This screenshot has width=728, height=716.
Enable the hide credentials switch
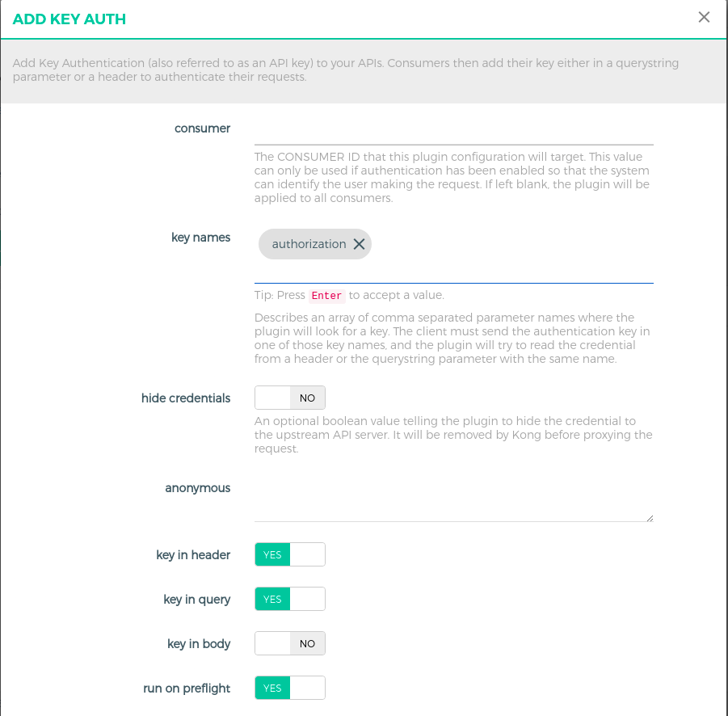coord(289,398)
